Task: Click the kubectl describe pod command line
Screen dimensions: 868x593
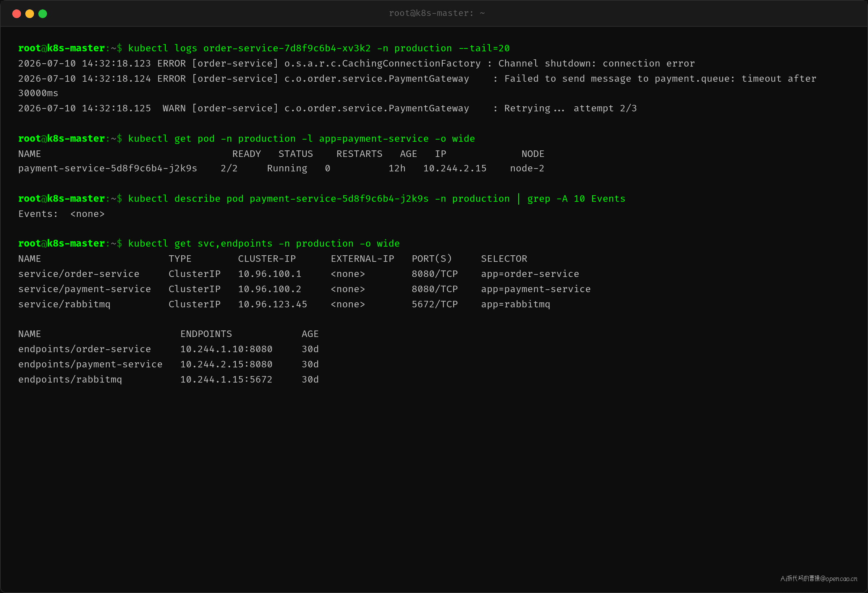Action: click(376, 199)
